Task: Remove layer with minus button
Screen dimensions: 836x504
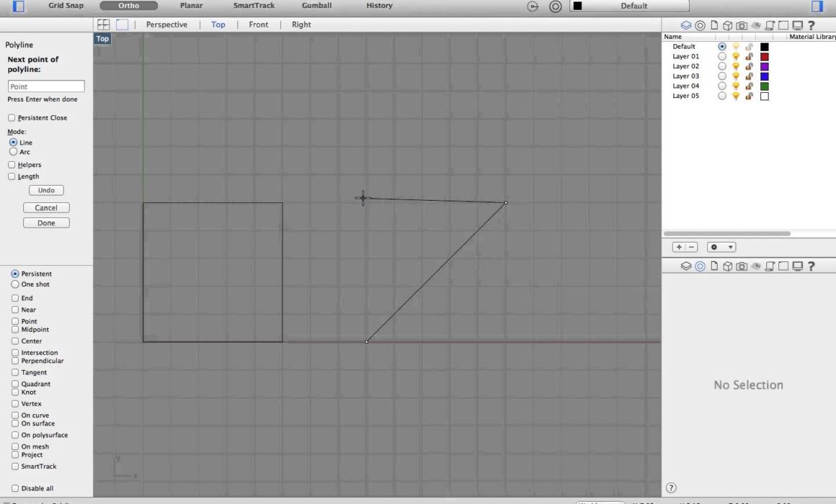Action: [x=692, y=247]
